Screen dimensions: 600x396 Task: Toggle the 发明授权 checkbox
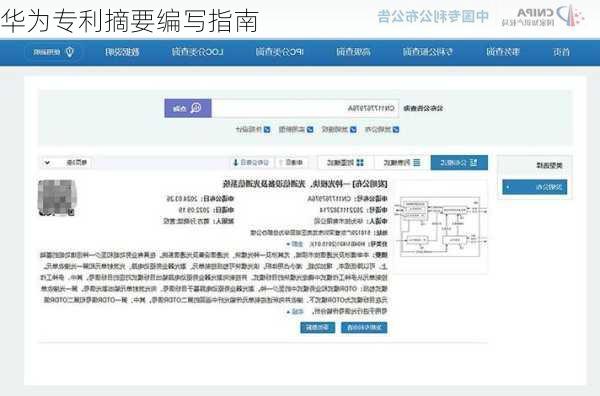click(353, 130)
